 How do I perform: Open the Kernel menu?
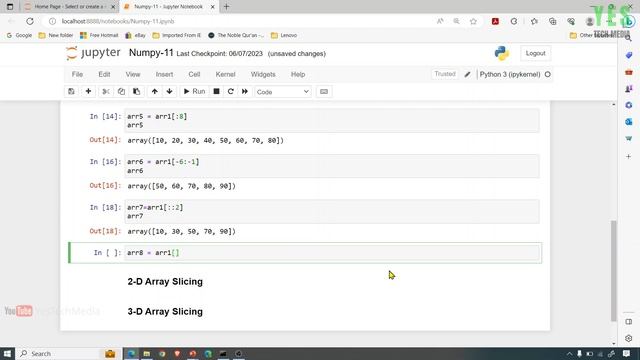225,74
